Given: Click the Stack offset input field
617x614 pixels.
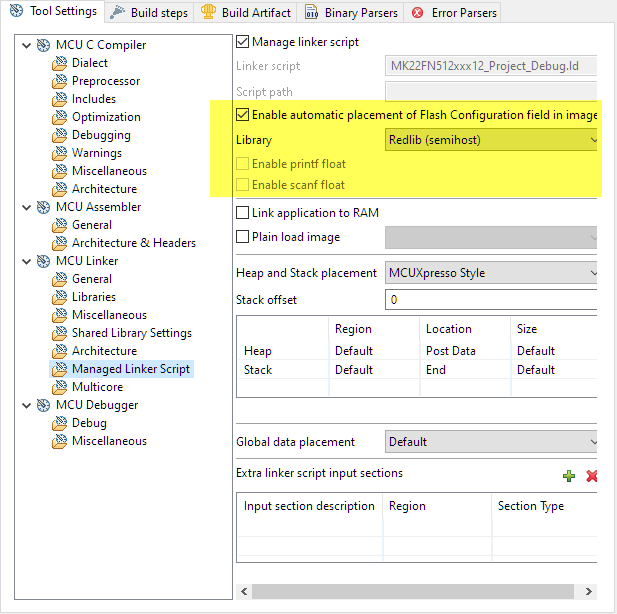Looking at the screenshot, I should pos(492,299).
